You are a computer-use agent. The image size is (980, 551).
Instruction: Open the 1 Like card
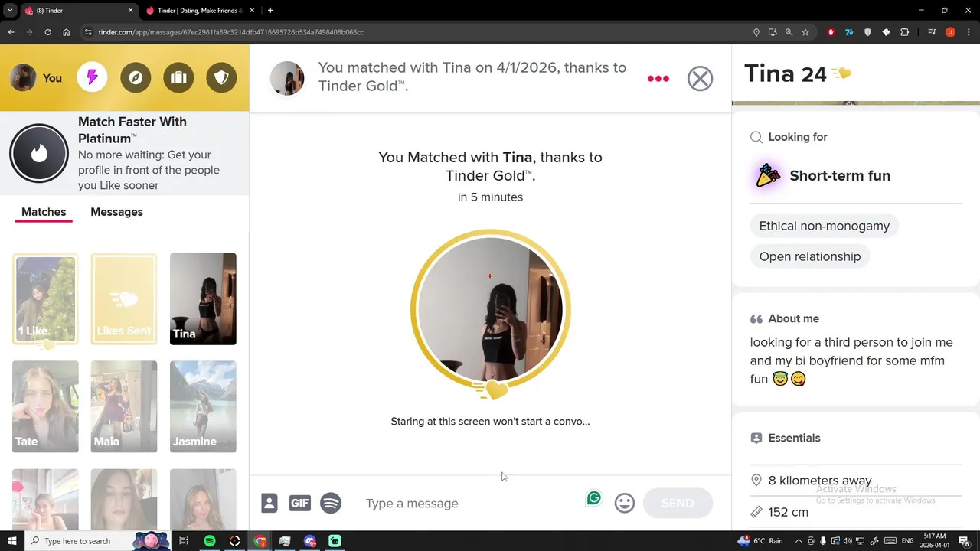45,298
